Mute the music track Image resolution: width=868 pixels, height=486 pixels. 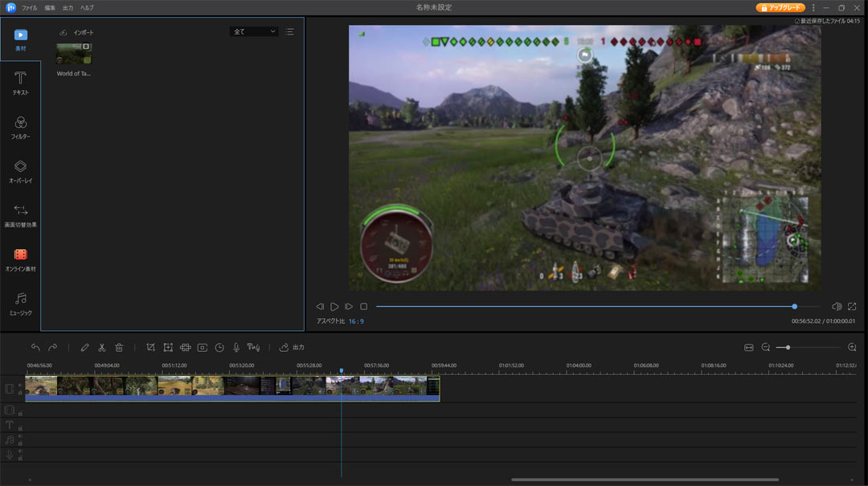[x=20, y=436]
